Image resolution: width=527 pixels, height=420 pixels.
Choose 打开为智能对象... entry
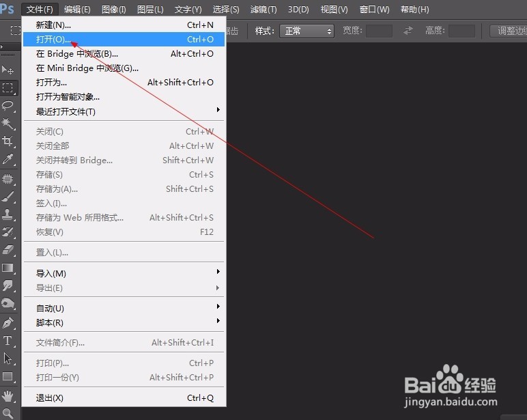tap(124, 97)
